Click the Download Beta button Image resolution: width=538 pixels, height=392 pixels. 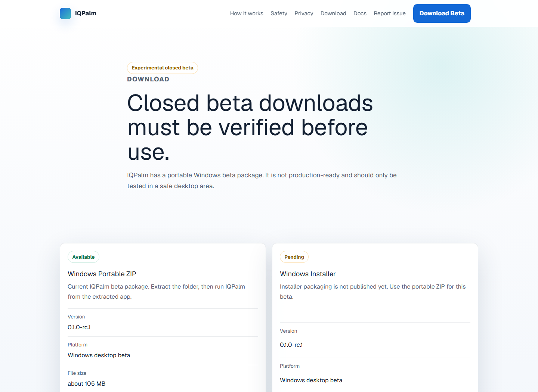pos(442,13)
